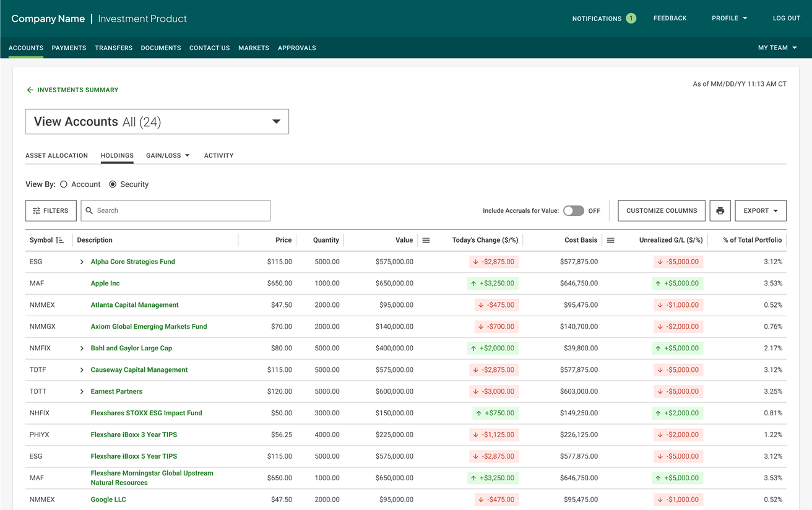
Task: Expand the Earnest Partners row
Action: pos(82,392)
